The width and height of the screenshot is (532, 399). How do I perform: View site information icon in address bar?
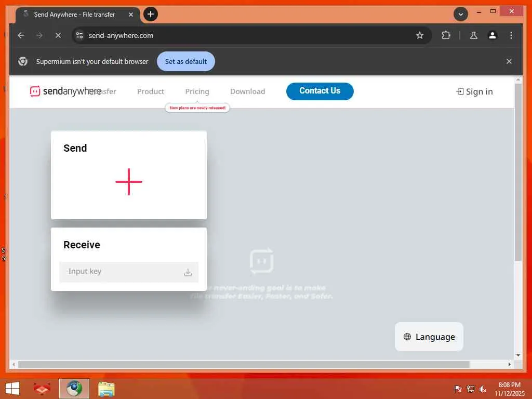(x=79, y=35)
